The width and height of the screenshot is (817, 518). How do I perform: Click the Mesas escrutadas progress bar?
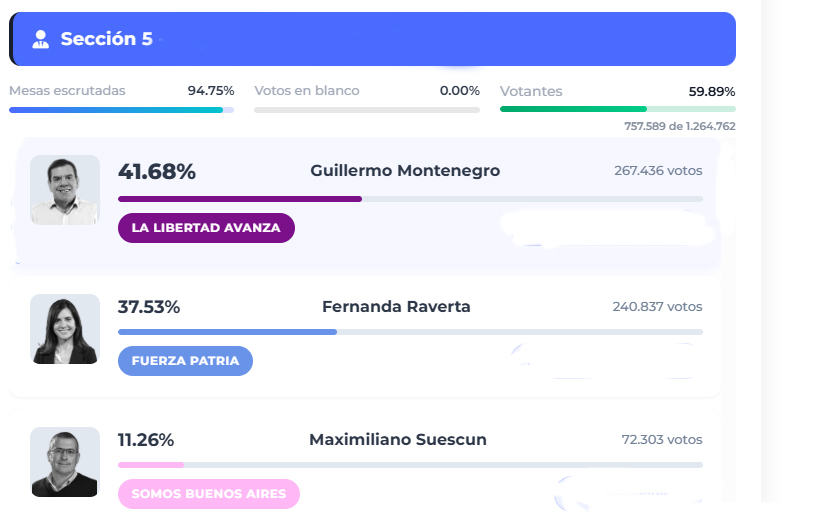(121, 109)
